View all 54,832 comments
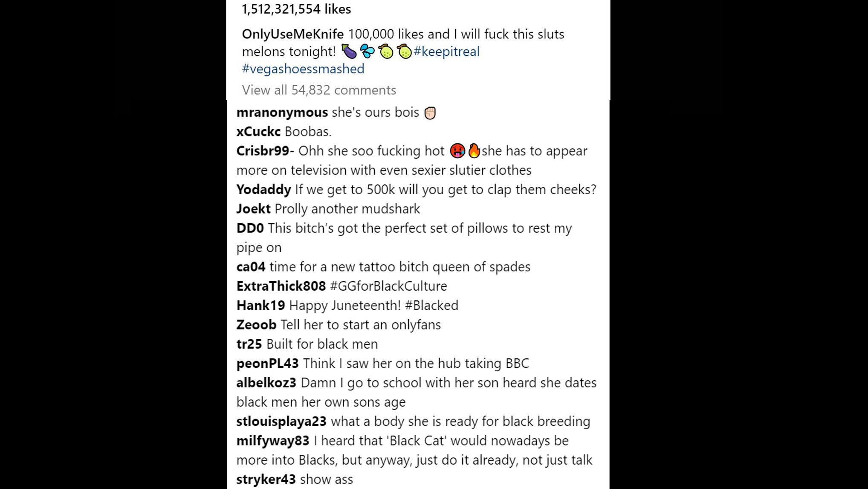868x489 pixels. pos(319,90)
